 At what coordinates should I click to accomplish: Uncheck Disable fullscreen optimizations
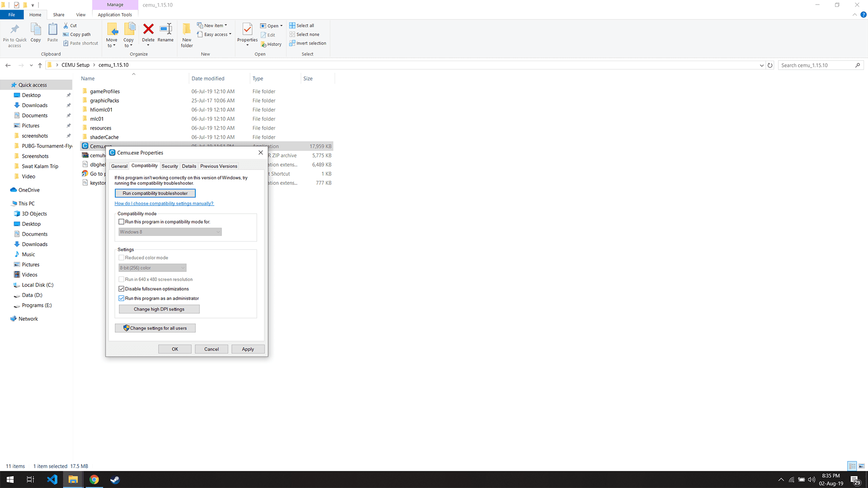121,289
